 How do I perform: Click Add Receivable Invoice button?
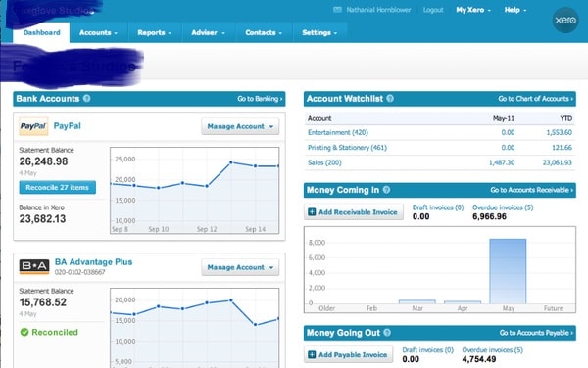click(x=354, y=211)
